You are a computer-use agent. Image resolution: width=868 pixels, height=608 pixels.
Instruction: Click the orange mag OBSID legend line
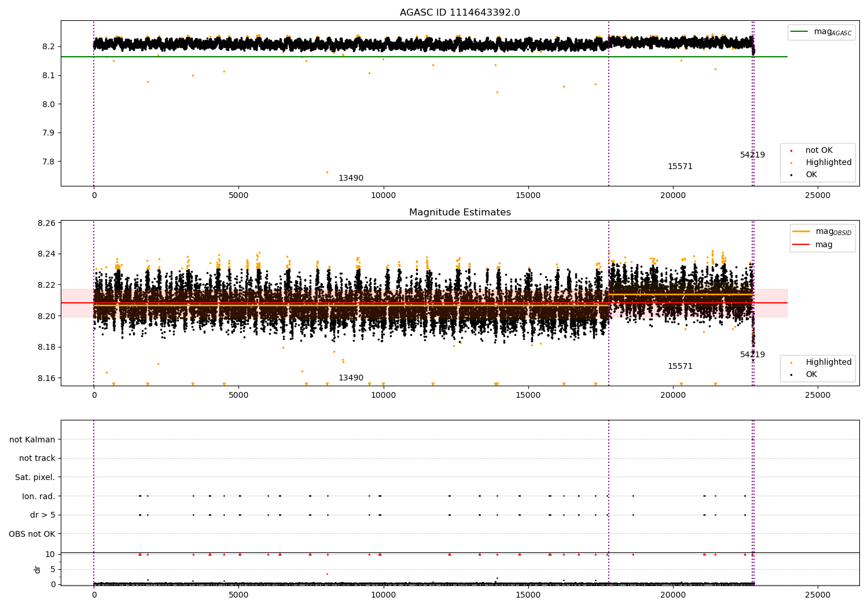click(x=801, y=232)
